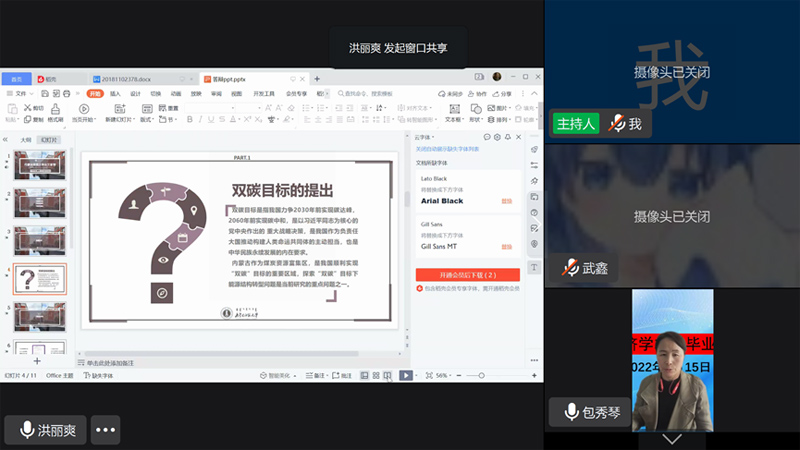
Task: Switch to slide sorter grid view
Action: tap(374, 375)
